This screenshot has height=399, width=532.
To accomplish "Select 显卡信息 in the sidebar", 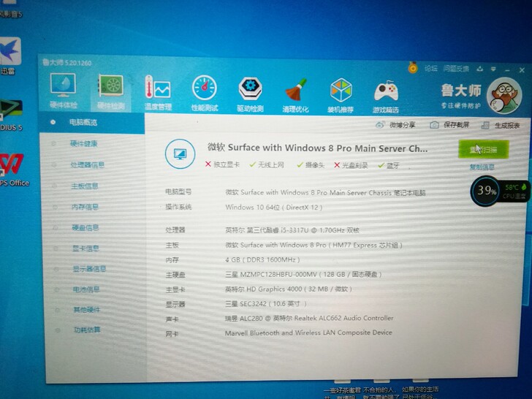I will [x=85, y=248].
